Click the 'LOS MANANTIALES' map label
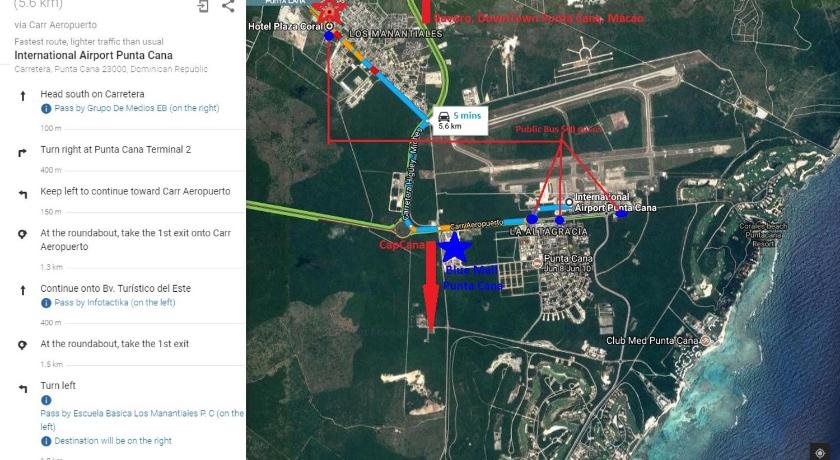The width and height of the screenshot is (840, 460). (395, 34)
